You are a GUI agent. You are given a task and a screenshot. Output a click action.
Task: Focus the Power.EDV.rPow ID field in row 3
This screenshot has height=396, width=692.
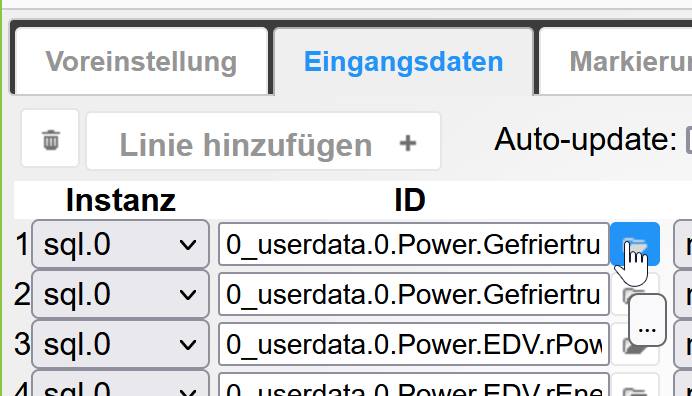(414, 345)
